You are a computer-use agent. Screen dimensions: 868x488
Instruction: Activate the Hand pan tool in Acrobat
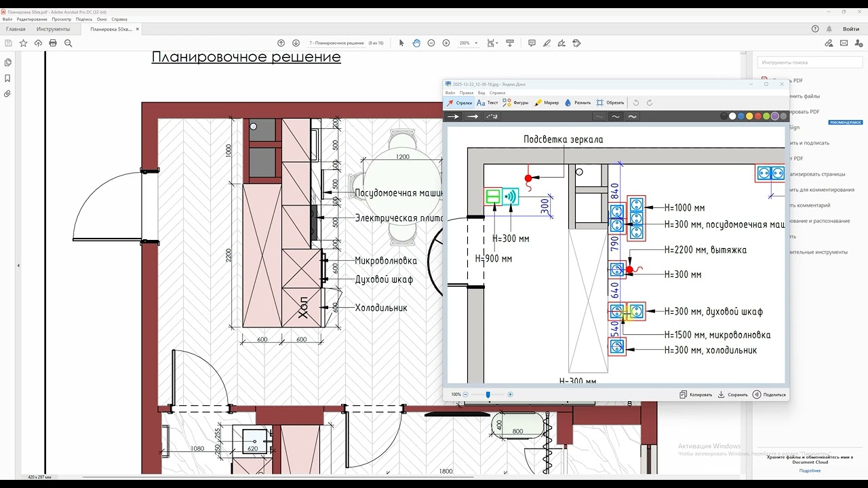[x=416, y=43]
